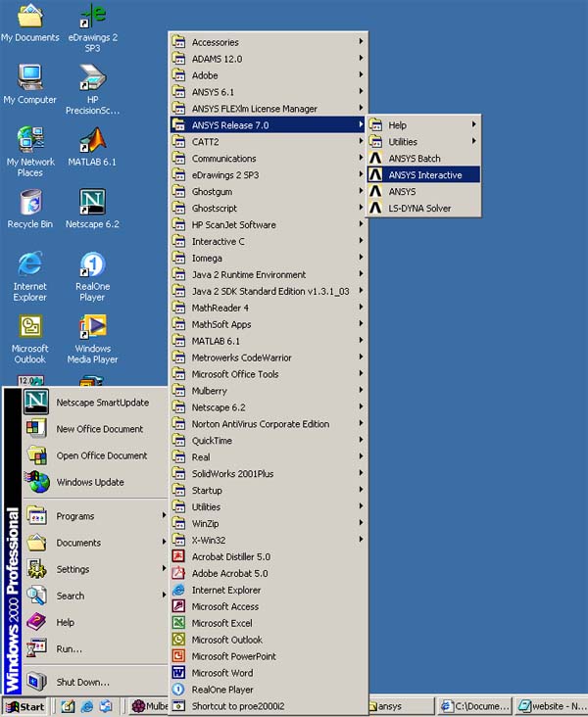The height and width of the screenshot is (717, 588).
Task: Switch to the website taskbar window
Action: (551, 707)
